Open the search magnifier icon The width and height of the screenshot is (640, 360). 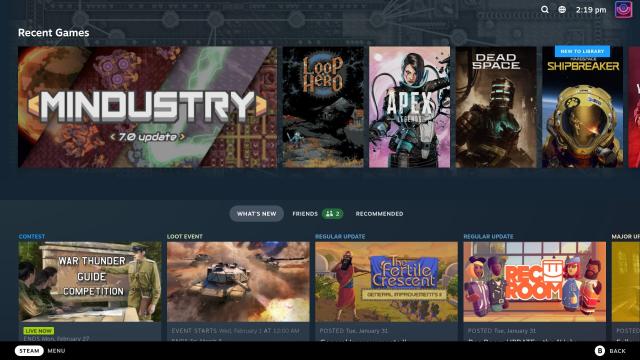coord(544,9)
